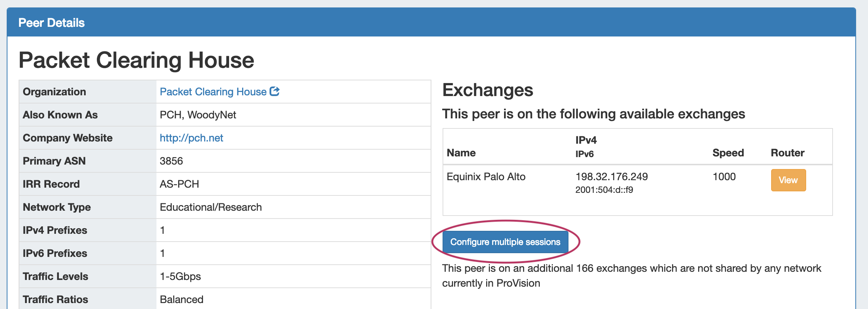Click the IRR Record value AS-PCH
The width and height of the screenshot is (868, 309).
(x=179, y=184)
